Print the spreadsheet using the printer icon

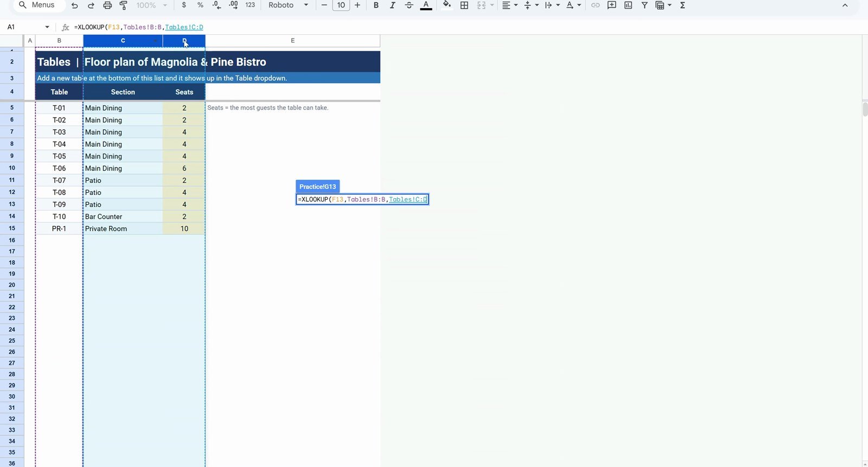[x=107, y=5]
